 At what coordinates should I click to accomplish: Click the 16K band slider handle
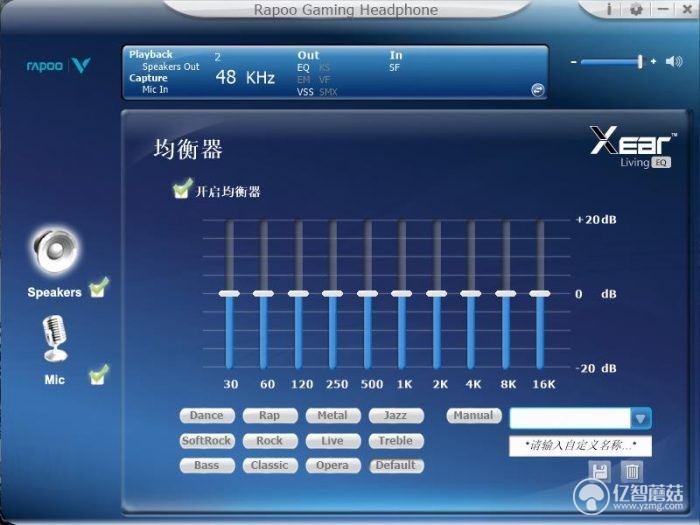coord(540,293)
